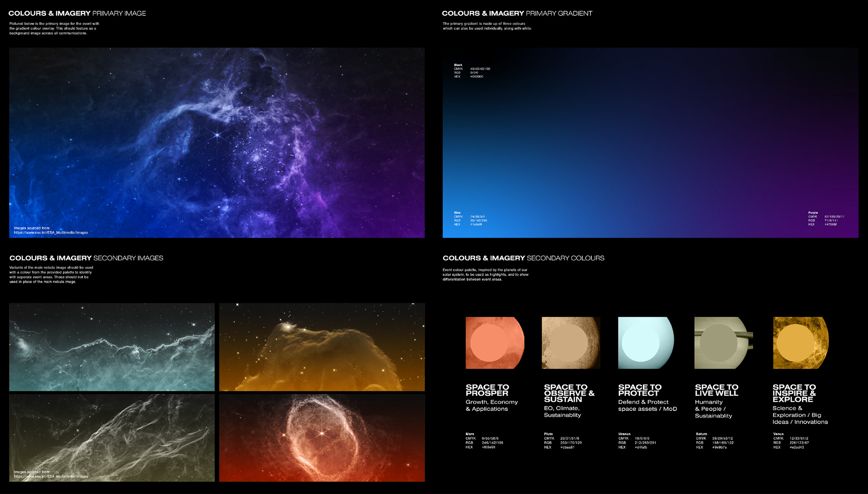Select the red ring nebula image
The image size is (868, 494).
point(322,437)
